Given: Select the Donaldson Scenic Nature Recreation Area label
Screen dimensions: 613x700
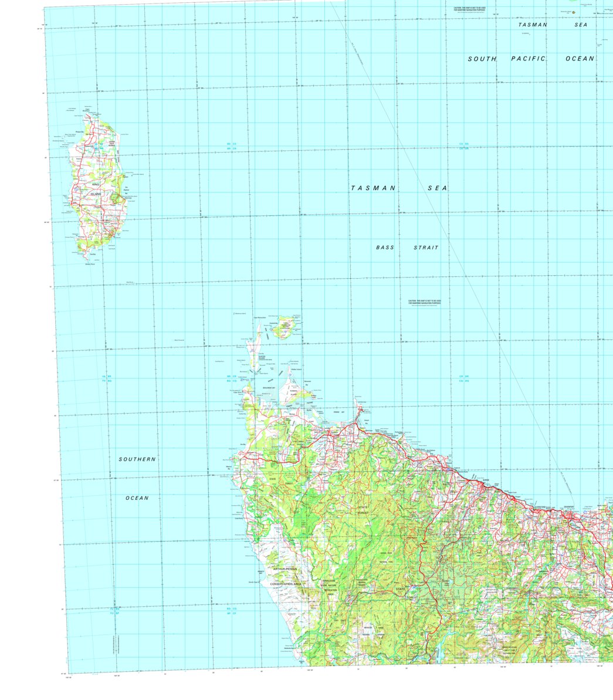Looking at the screenshot, I should click(330, 586).
